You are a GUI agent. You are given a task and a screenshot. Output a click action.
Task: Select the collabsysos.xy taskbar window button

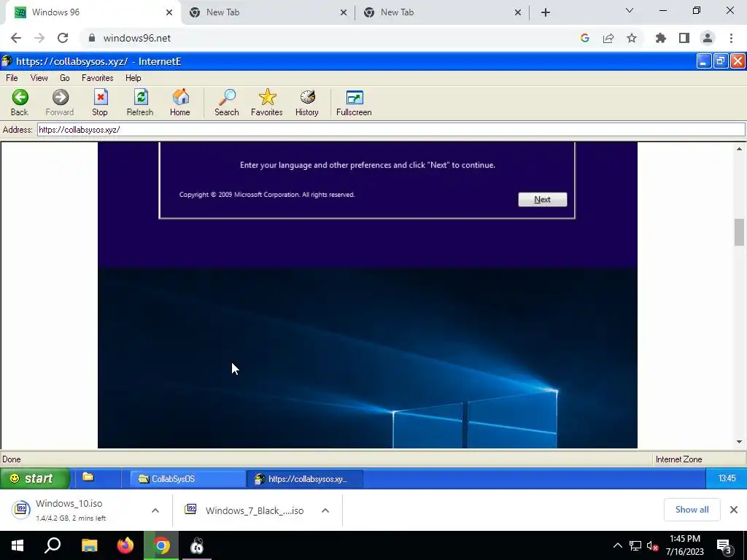[x=305, y=478]
